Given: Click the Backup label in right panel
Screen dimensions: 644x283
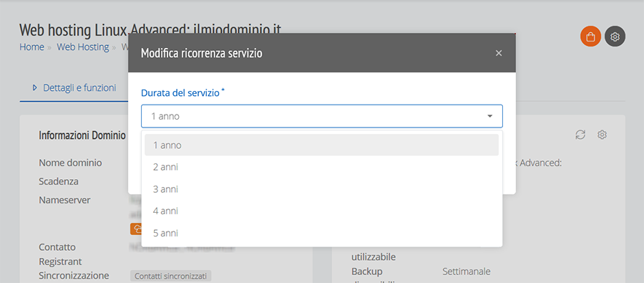Looking at the screenshot, I should click(x=367, y=272).
